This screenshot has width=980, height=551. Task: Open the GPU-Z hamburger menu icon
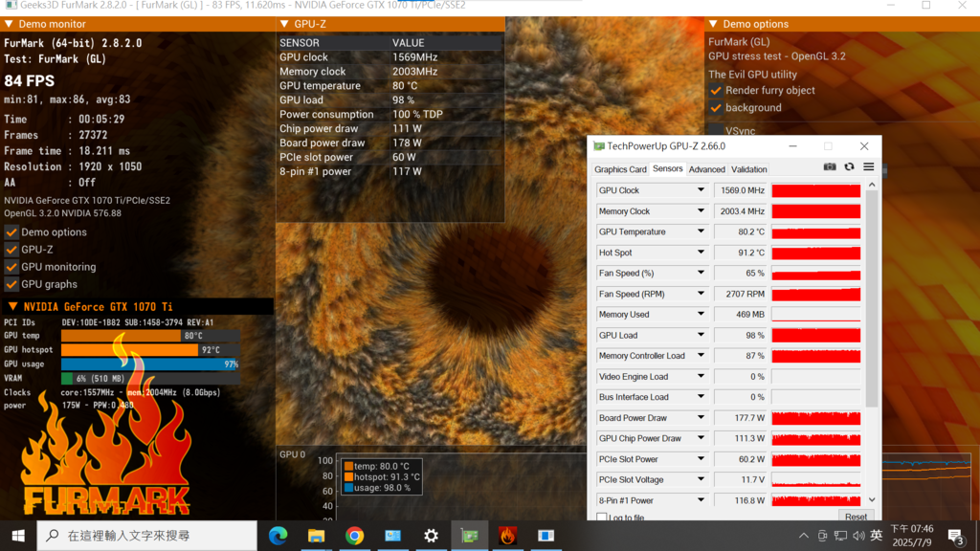coord(869,166)
